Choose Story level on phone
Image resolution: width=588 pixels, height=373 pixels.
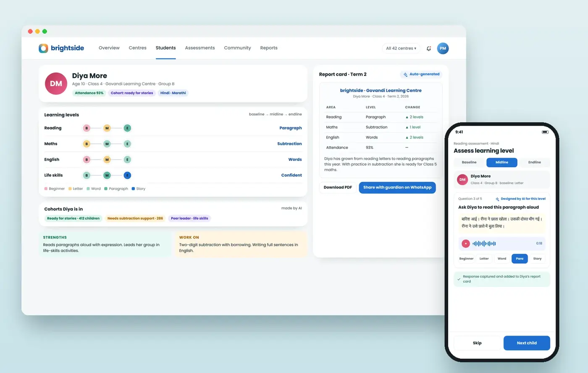pyautogui.click(x=537, y=259)
